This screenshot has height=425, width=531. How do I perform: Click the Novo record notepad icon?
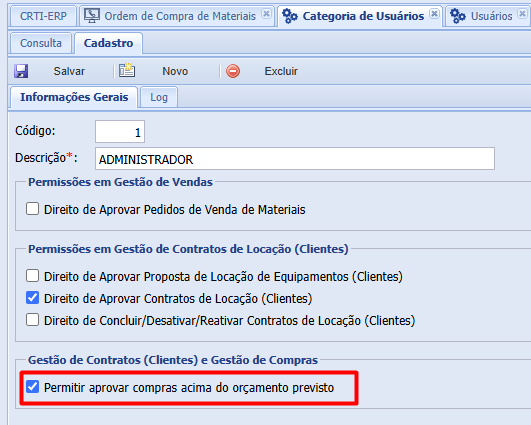(x=127, y=70)
